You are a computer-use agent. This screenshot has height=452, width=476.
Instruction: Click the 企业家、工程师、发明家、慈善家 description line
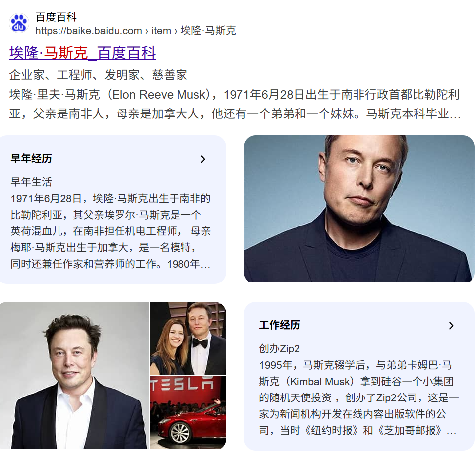pyautogui.click(x=98, y=75)
